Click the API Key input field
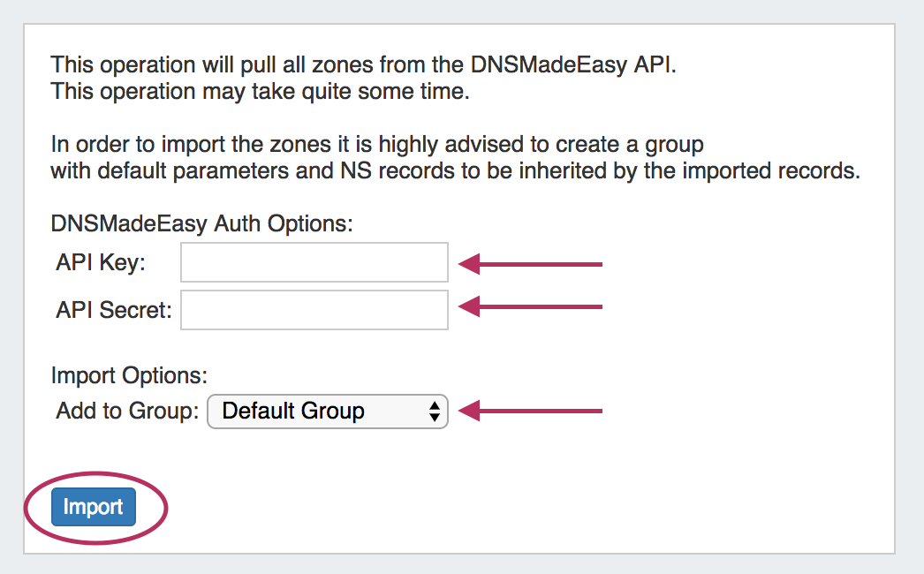This screenshot has width=924, height=574. coord(314,263)
